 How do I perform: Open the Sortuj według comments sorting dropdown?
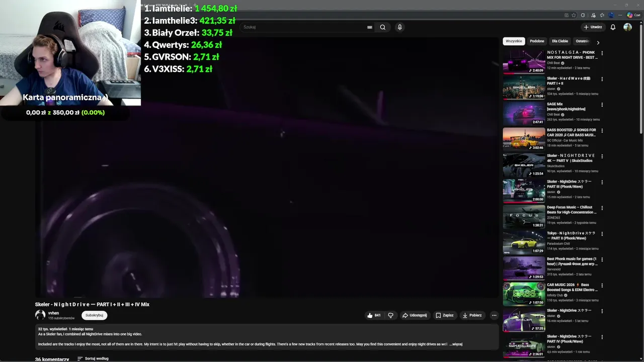(x=93, y=358)
